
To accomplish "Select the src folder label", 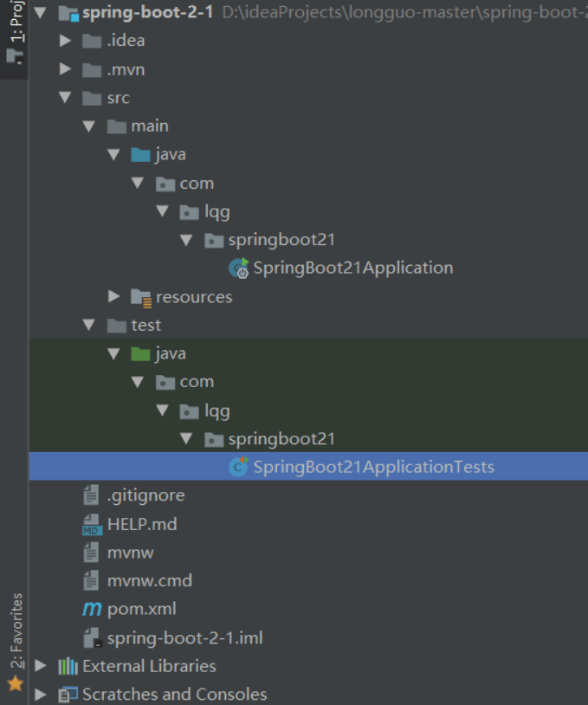I will click(x=119, y=98).
